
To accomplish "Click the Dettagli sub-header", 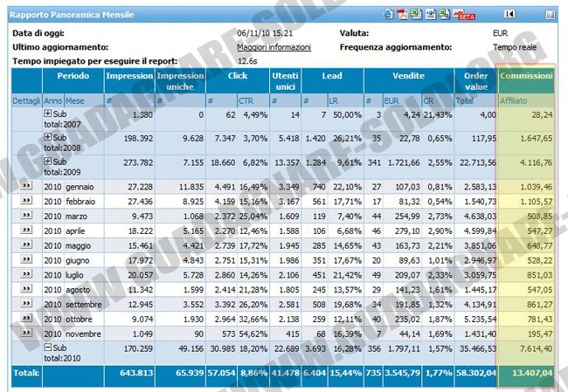I will [26, 101].
